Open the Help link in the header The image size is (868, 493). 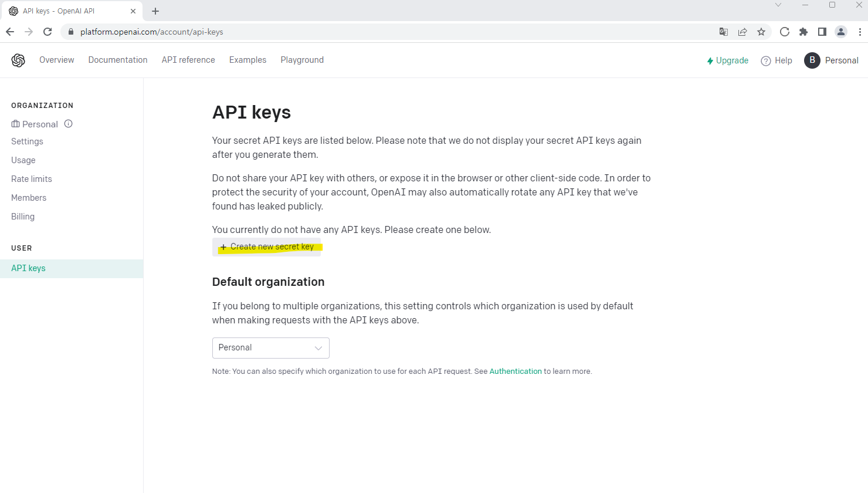tap(783, 60)
